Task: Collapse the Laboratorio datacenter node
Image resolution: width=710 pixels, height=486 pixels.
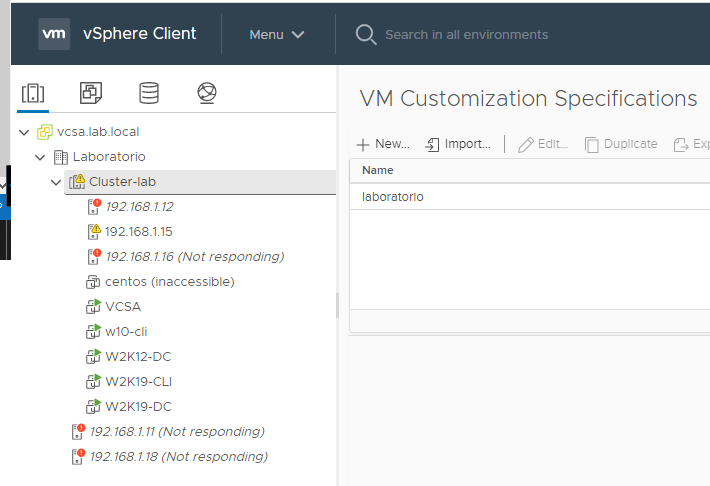Action: click(40, 157)
